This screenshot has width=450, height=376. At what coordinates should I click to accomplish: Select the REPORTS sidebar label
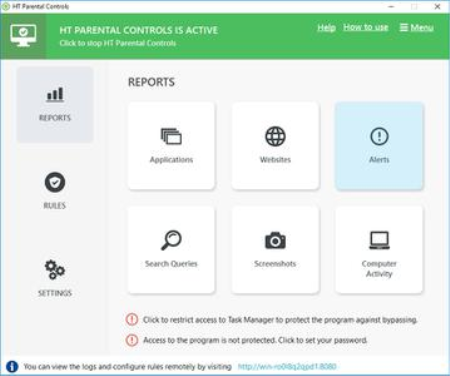pyautogui.click(x=55, y=118)
